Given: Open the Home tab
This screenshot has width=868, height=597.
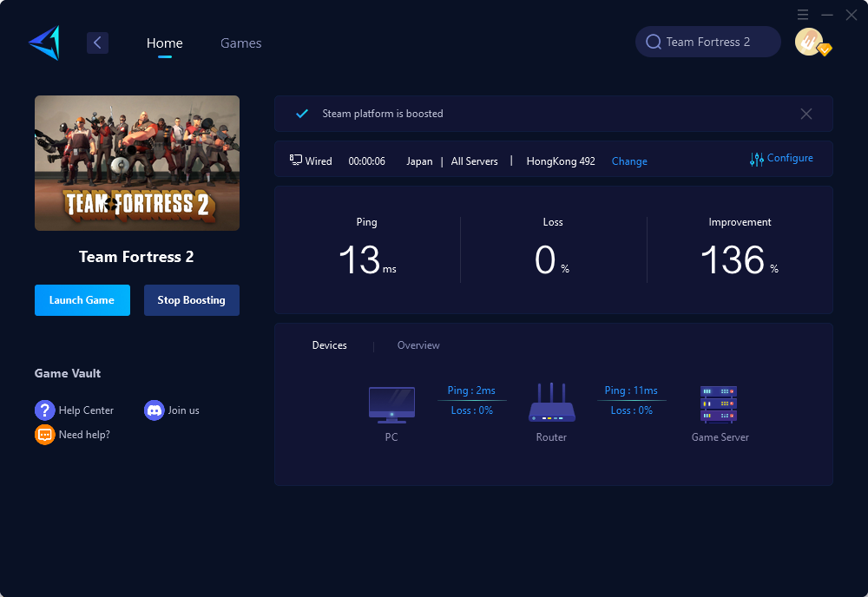Looking at the screenshot, I should pyautogui.click(x=164, y=43).
